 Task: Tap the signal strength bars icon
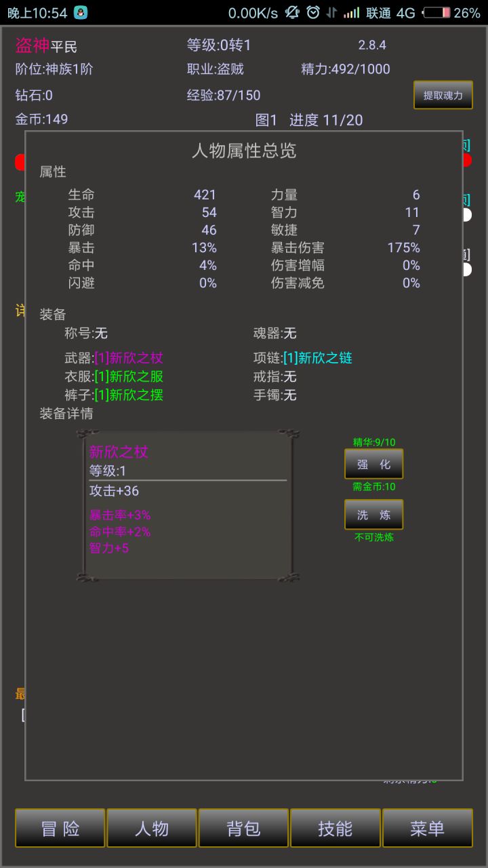tap(351, 13)
